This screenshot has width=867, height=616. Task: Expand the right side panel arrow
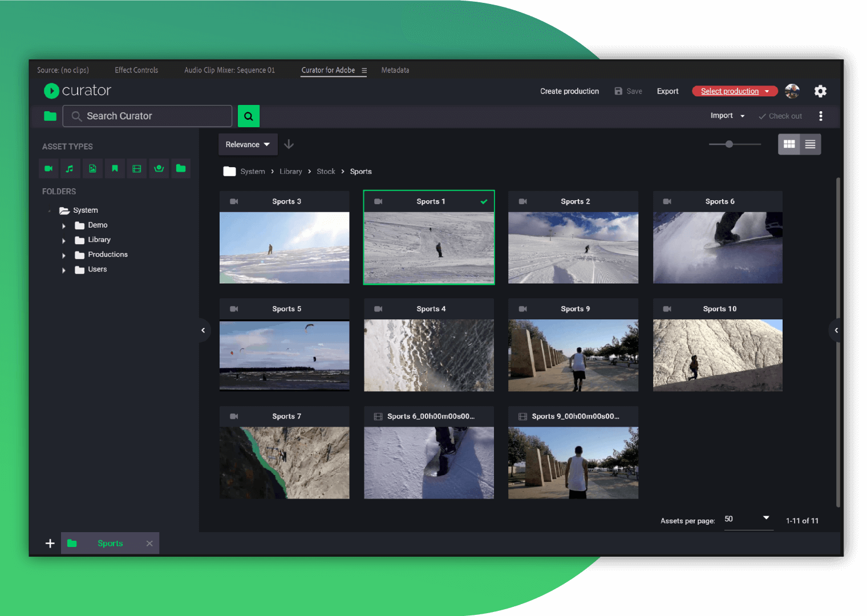(836, 330)
